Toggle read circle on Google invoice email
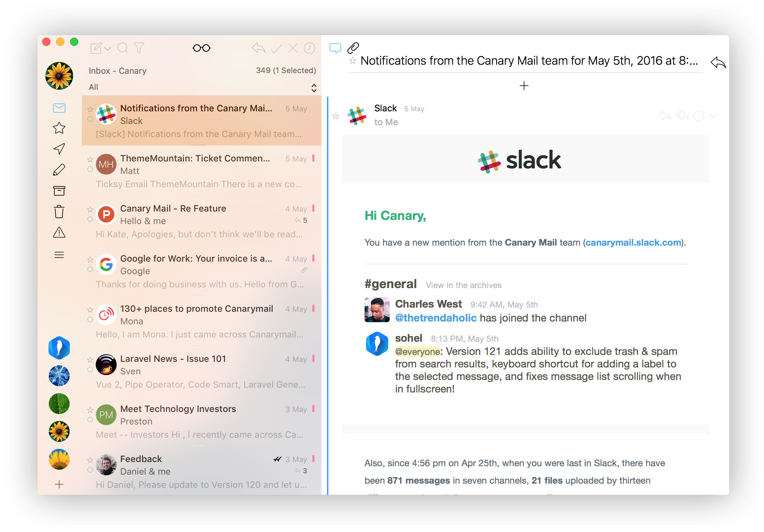This screenshot has height=532, width=764. pyautogui.click(x=90, y=269)
